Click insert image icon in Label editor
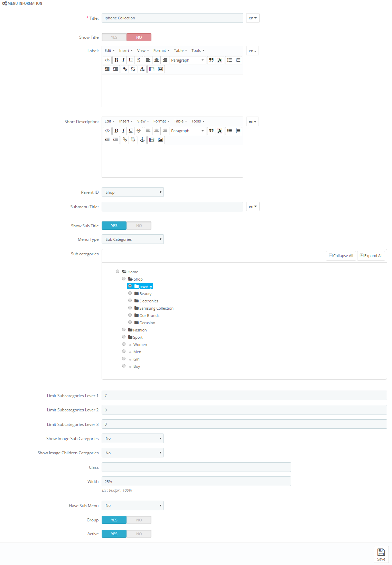The image size is (392, 565). (160, 69)
